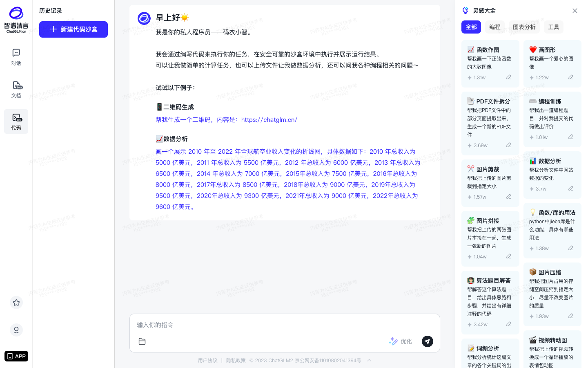Click the 优化 prompt optimize button
The width and height of the screenshot is (588, 368).
tap(400, 341)
